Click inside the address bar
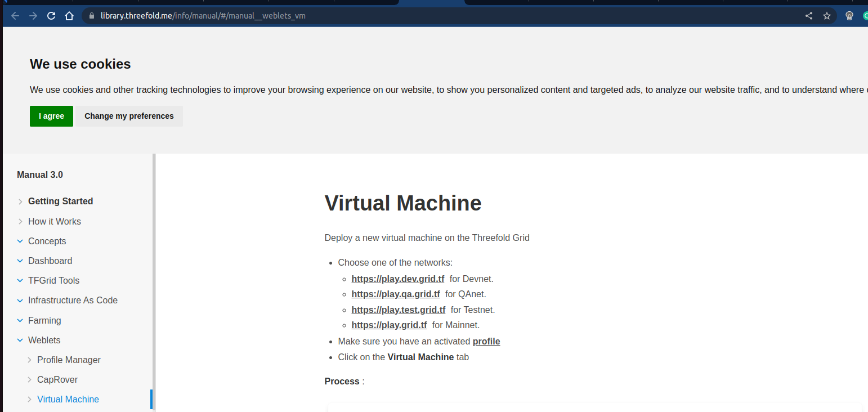868x412 pixels. [338, 16]
